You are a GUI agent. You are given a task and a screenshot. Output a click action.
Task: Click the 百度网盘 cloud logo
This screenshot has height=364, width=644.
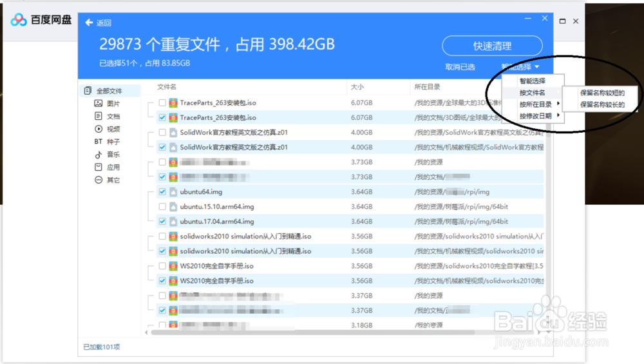19,20
